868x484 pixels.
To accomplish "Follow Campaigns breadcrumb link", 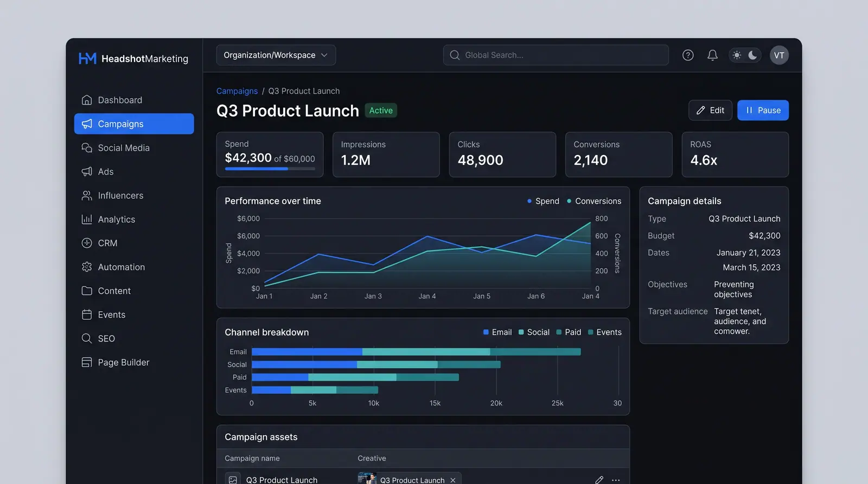I will pyautogui.click(x=237, y=91).
